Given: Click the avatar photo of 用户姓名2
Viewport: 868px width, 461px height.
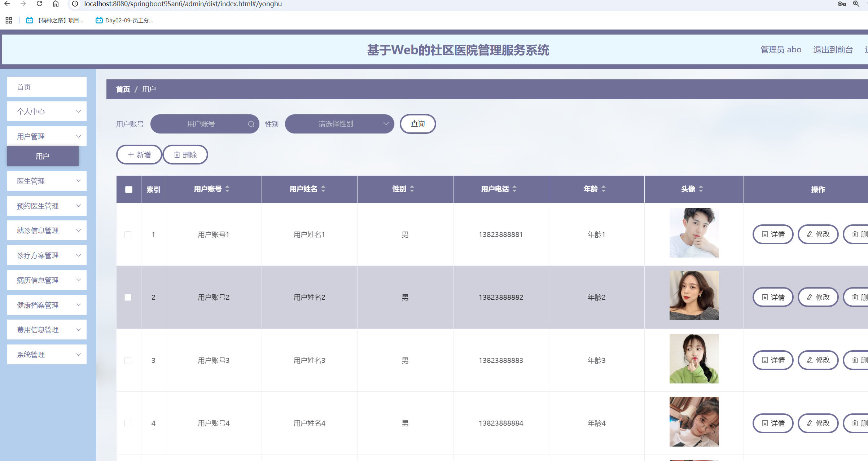Looking at the screenshot, I should coord(694,296).
